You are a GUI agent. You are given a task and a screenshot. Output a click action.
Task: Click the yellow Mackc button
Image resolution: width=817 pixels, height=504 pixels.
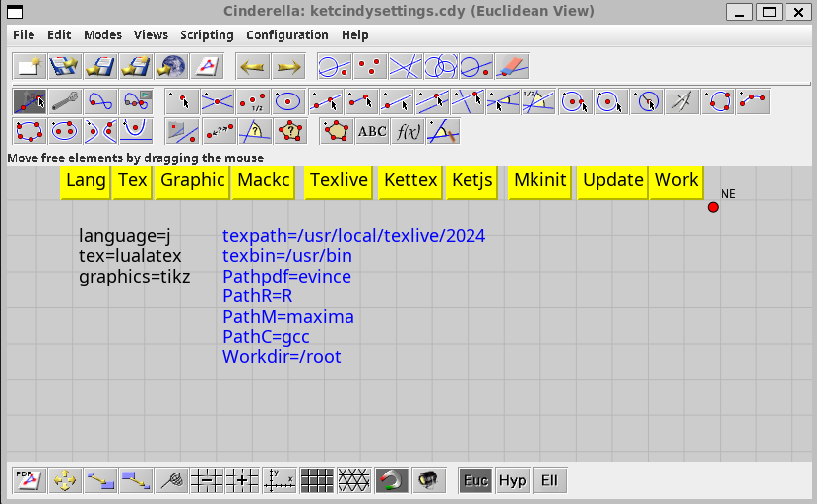[263, 182]
